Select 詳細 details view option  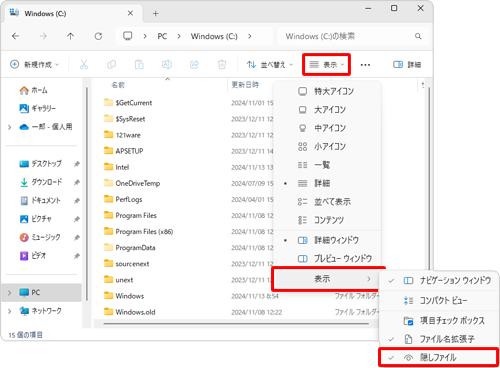point(327,183)
